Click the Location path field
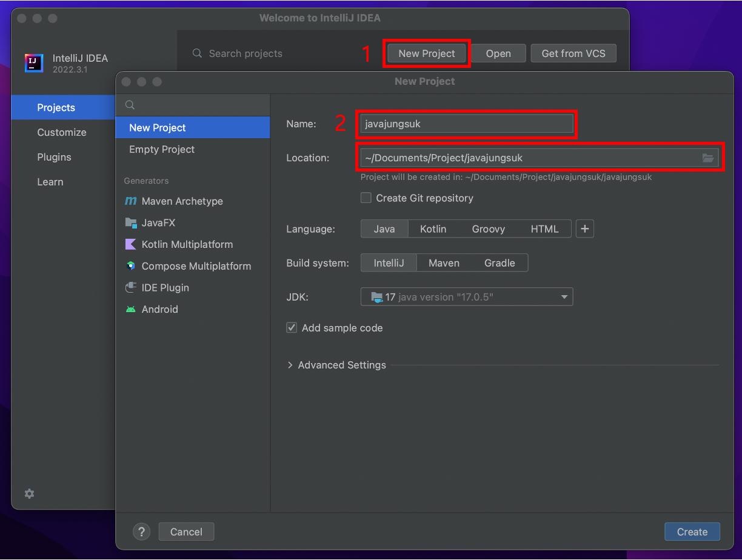The height and width of the screenshot is (560, 742). click(540, 158)
